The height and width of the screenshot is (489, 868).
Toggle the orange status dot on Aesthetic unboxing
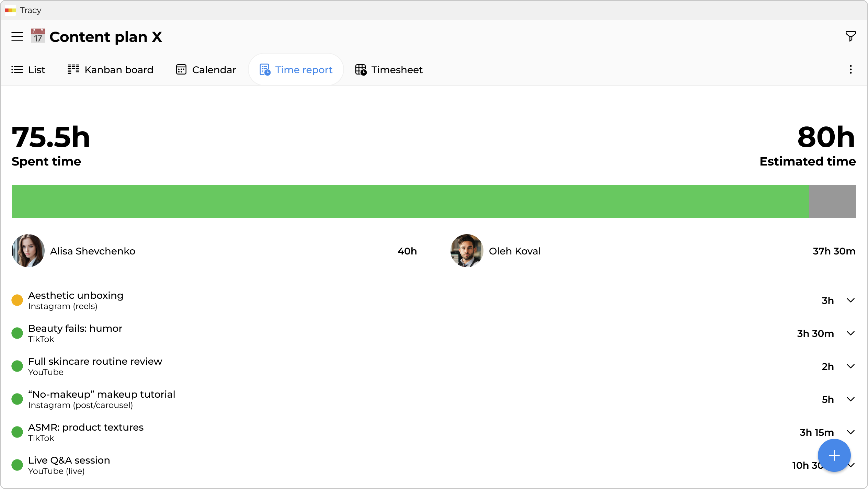pos(17,300)
